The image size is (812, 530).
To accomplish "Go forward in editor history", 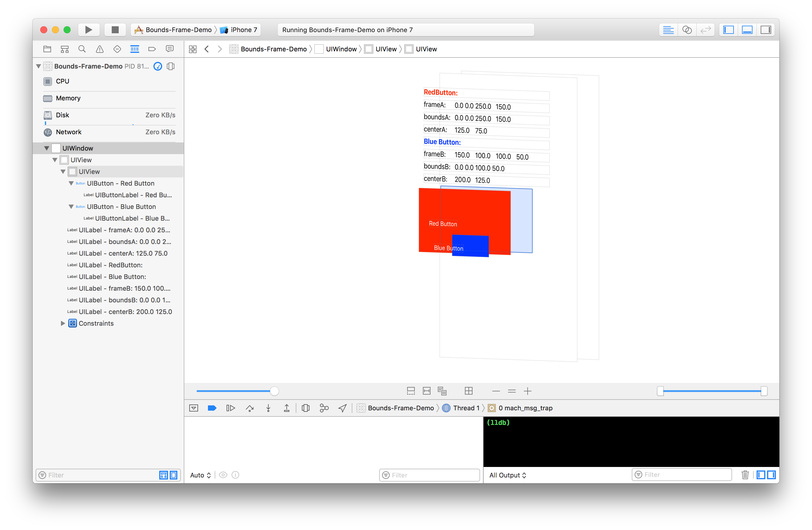I will tap(220, 49).
